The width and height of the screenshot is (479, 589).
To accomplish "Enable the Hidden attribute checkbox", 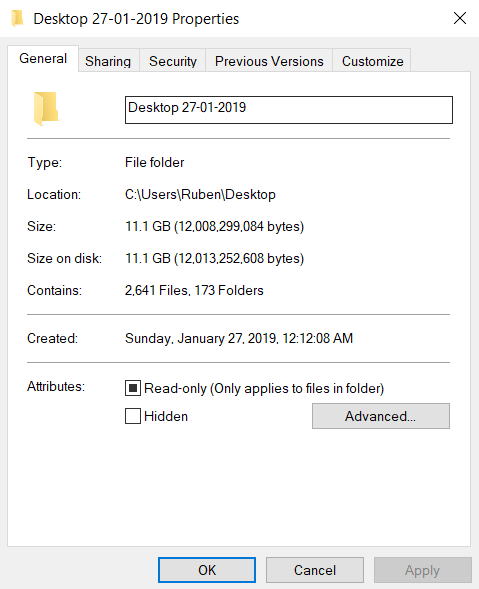I will [133, 416].
